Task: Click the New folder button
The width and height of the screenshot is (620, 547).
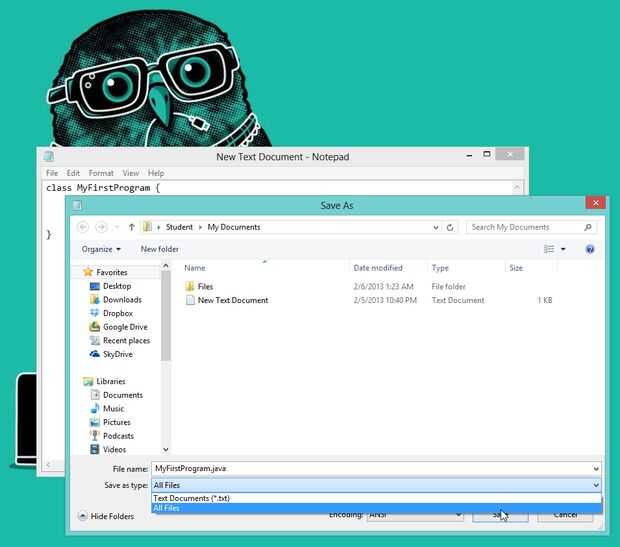Action: click(160, 249)
